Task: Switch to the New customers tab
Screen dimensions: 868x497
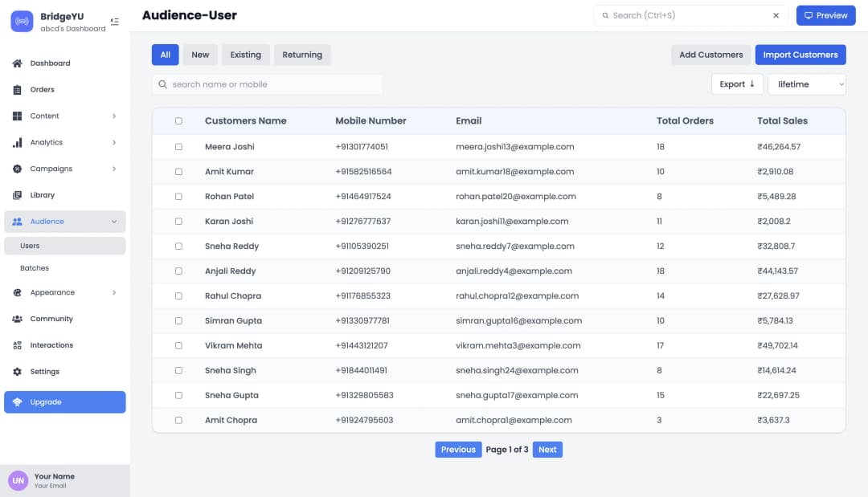Action: click(200, 55)
